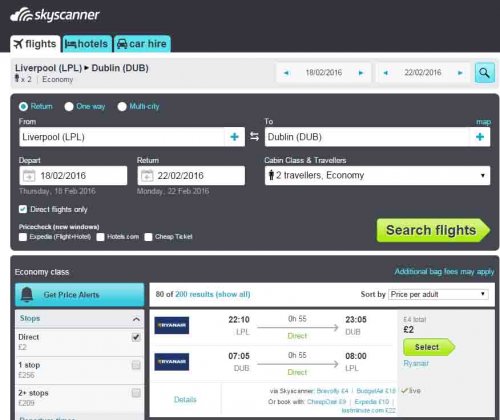Enable the 1 stop filter checkbox

coord(136,365)
